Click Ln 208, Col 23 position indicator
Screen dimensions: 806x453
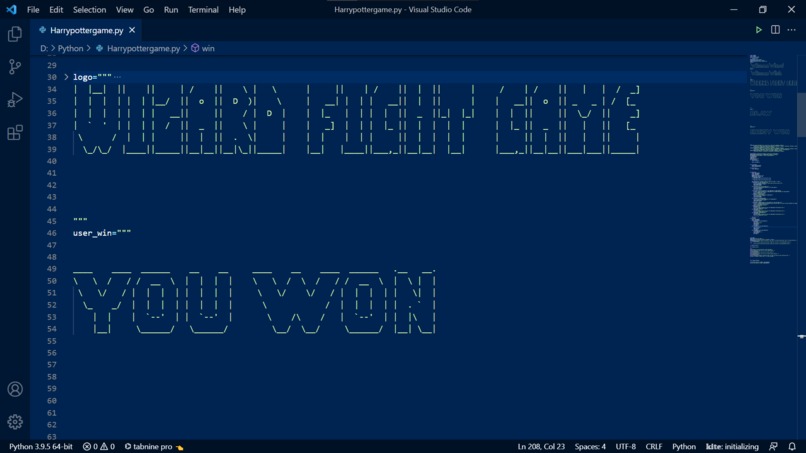541,446
